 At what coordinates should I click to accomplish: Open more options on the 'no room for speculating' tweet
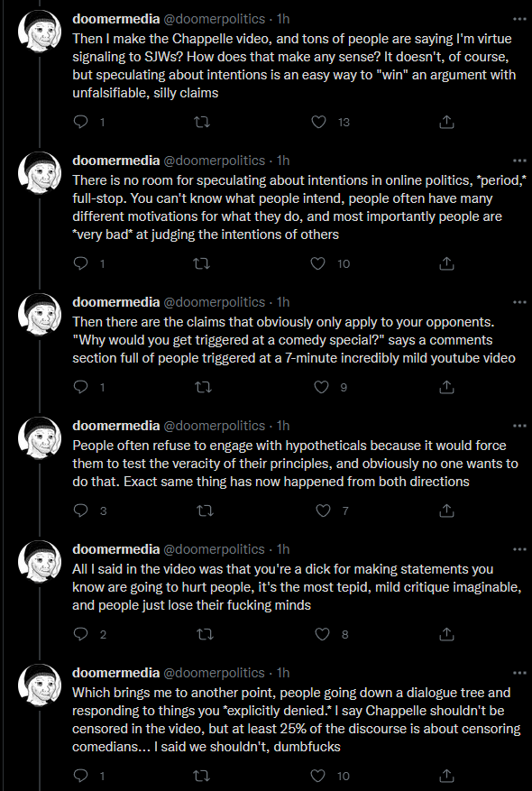[519, 161]
